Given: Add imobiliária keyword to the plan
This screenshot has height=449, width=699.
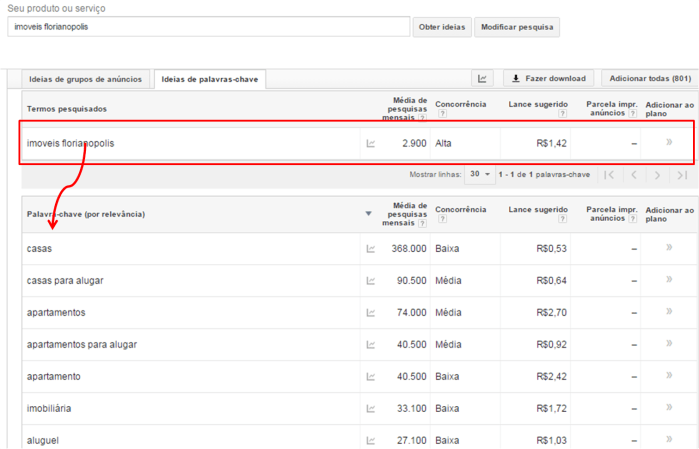Looking at the screenshot, I should pos(669,409).
